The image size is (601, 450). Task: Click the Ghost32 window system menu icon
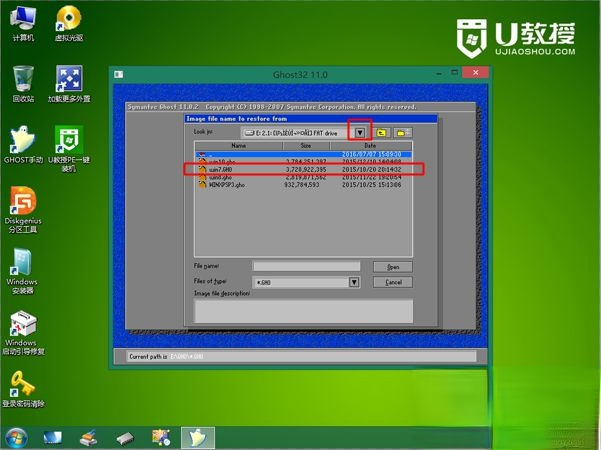tap(118, 74)
